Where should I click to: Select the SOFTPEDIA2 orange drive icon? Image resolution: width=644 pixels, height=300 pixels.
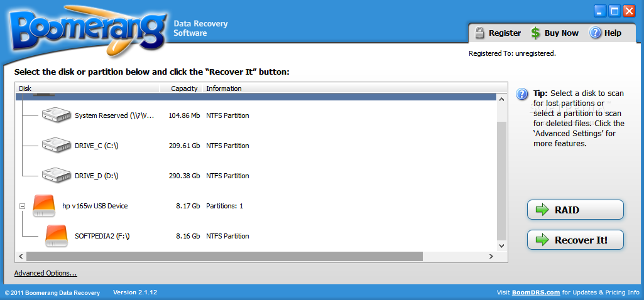point(57,236)
